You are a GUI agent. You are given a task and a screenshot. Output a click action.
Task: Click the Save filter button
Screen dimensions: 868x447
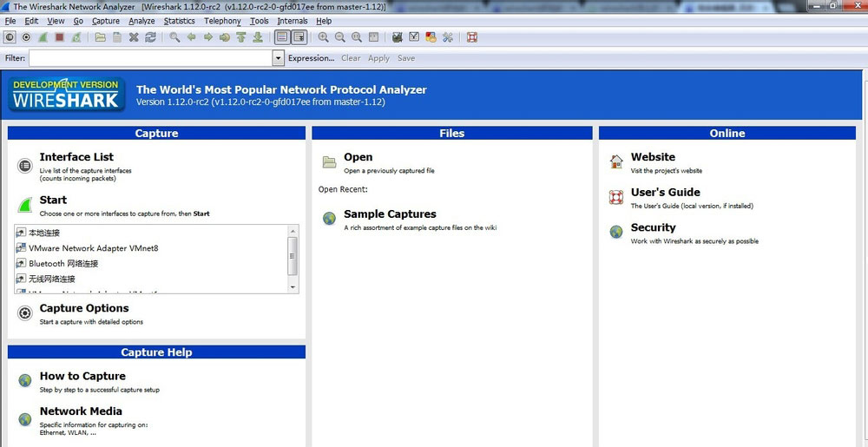point(405,58)
